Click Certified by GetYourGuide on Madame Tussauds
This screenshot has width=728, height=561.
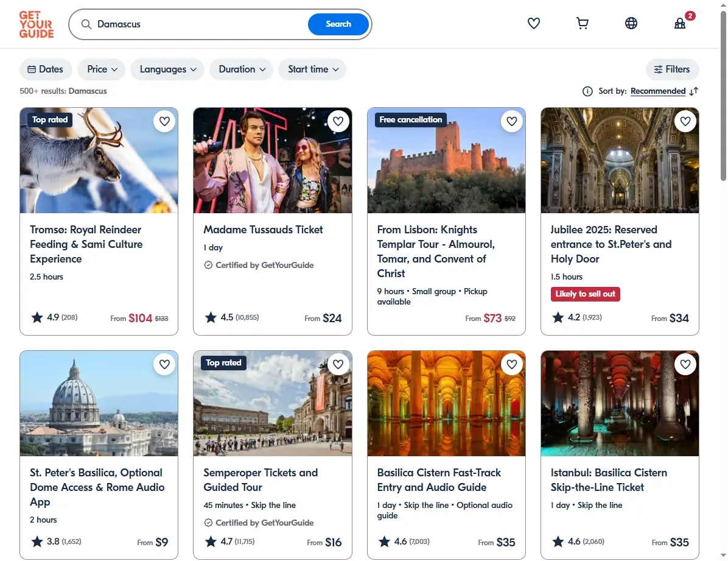(x=259, y=265)
